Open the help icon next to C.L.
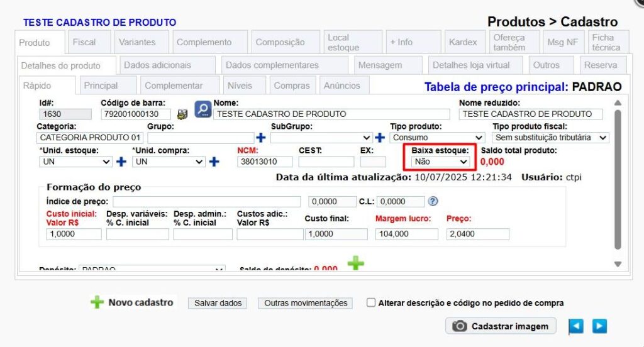The width and height of the screenshot is (644, 347). 433,201
